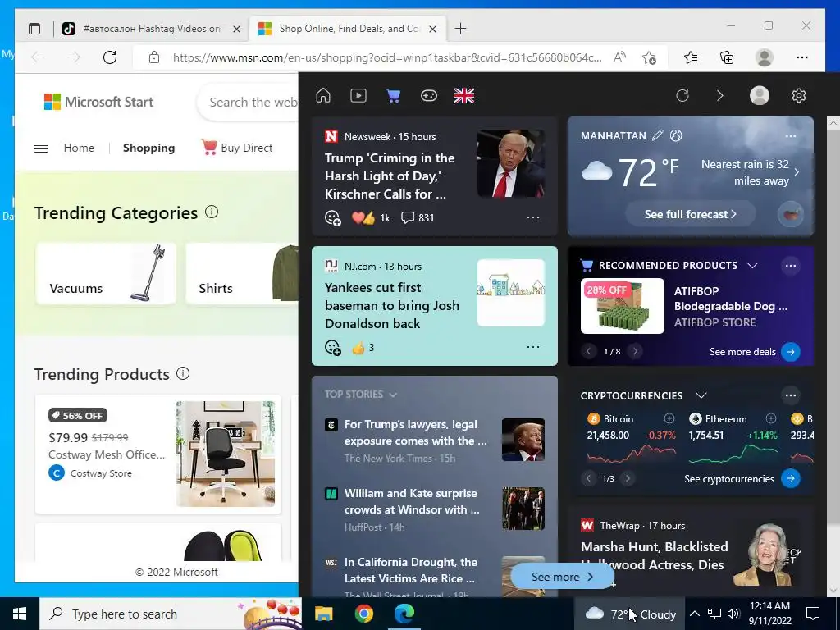The width and height of the screenshot is (840, 630).
Task: Open comments on Newsweek story
Action: click(x=418, y=217)
